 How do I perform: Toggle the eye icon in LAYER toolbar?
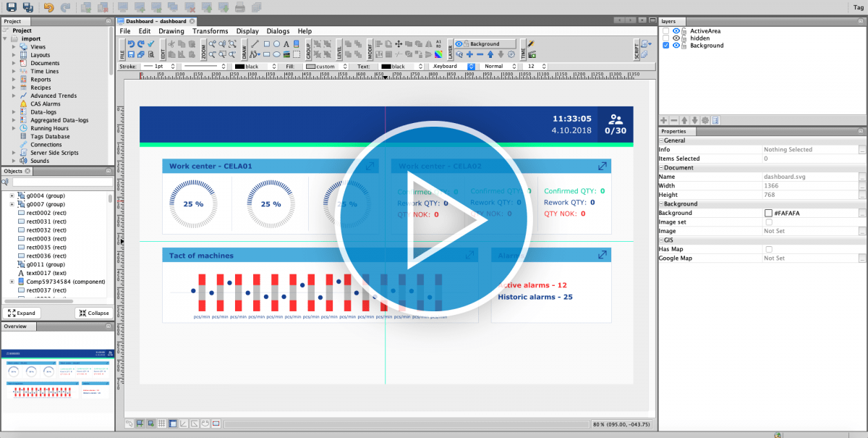tap(459, 44)
